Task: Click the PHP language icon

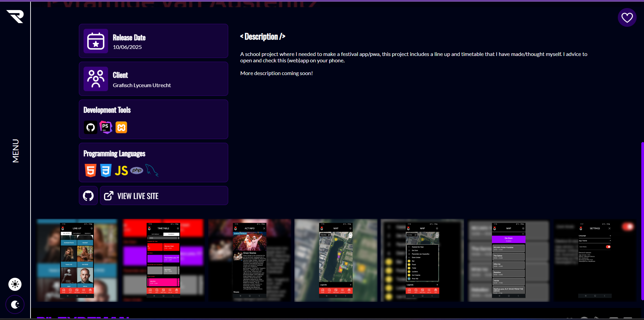Action: tap(137, 170)
